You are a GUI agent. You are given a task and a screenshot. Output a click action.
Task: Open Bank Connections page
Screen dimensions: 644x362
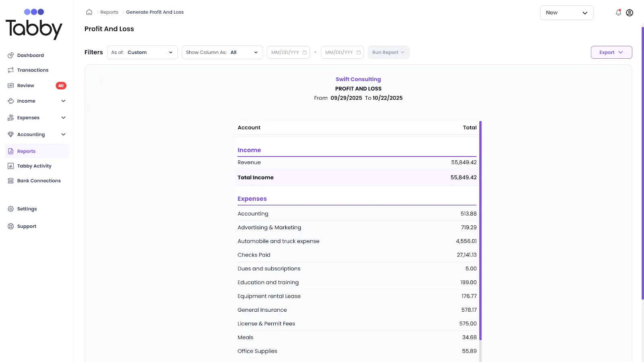[x=39, y=181]
